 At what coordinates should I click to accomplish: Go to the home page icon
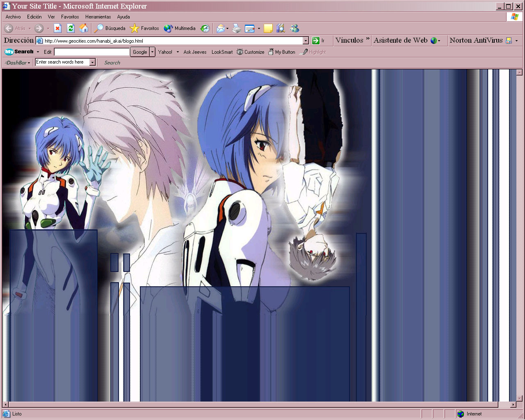[x=84, y=28]
